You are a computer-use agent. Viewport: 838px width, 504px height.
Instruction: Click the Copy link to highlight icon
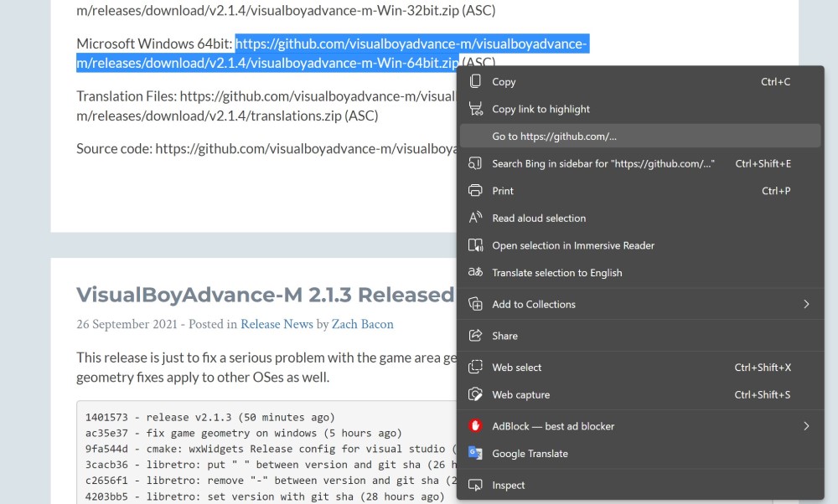[x=475, y=109]
